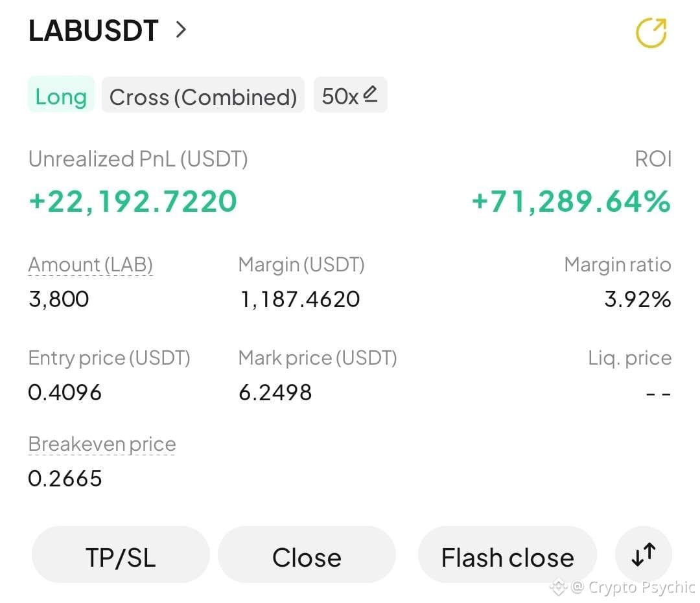Tap the Crypto Psychic watermark logo
Image resolution: width=700 pixels, height=603 pixels.
558,587
